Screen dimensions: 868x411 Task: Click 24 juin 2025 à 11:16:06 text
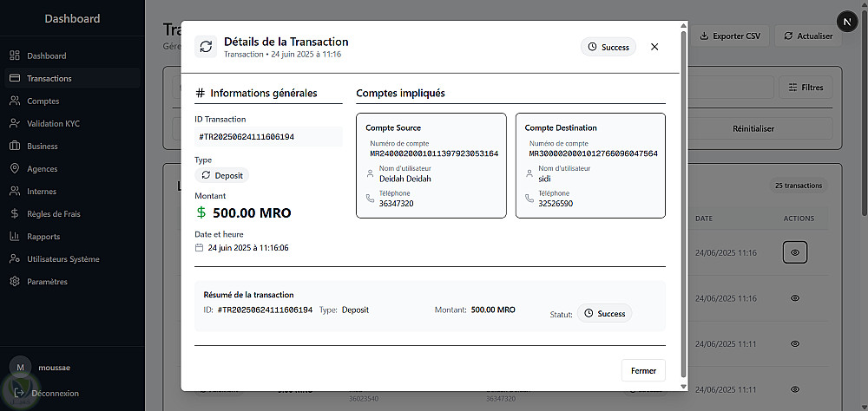pos(248,248)
